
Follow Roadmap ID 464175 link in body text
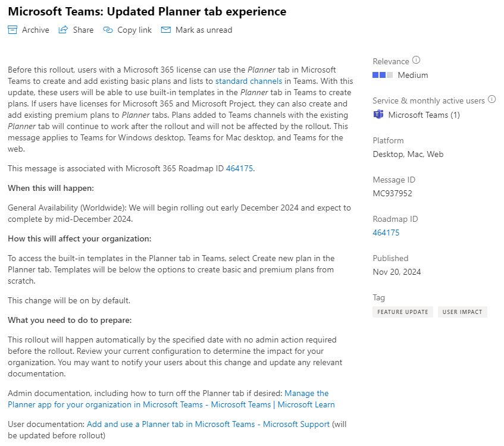tap(239, 168)
